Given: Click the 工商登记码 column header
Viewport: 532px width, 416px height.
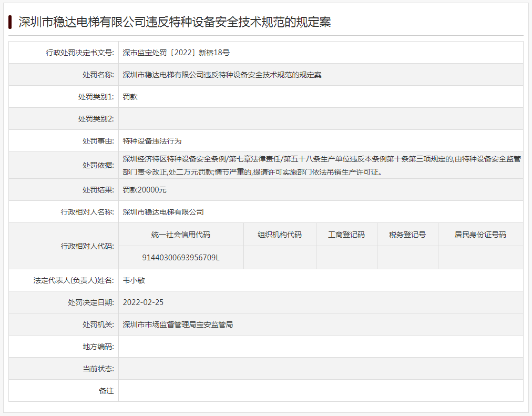Looking at the screenshot, I should (x=346, y=235).
